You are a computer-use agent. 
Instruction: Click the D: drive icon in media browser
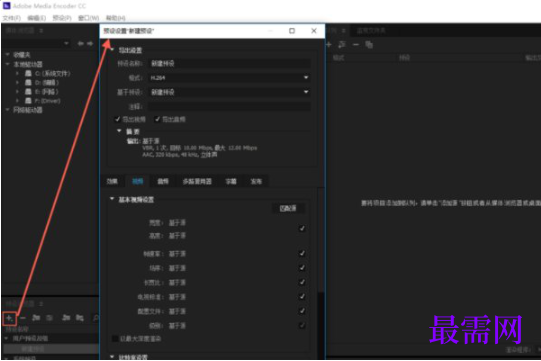(x=28, y=82)
